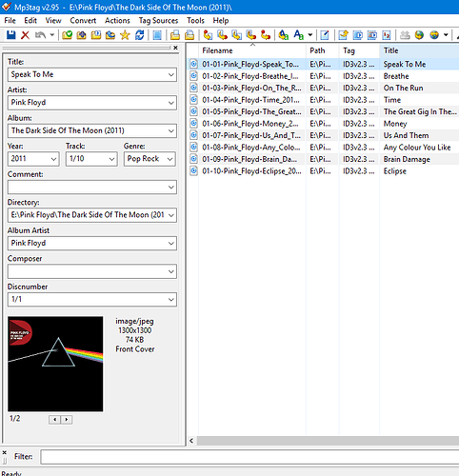The height and width of the screenshot is (476, 459).
Task: Click the Save tag floppy disk icon
Action: 11,35
